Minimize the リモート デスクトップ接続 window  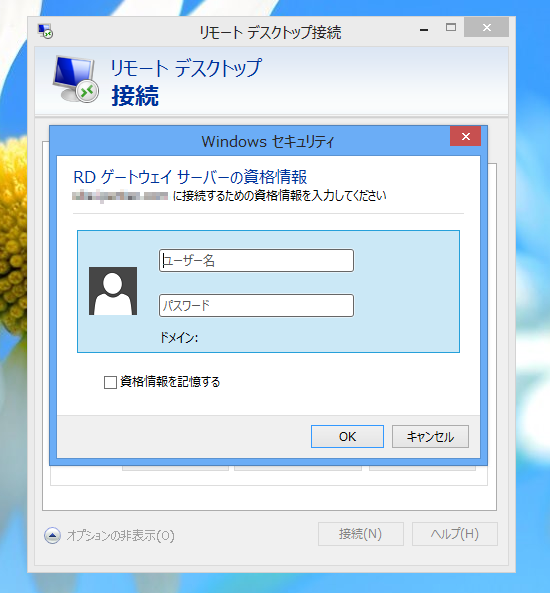[424, 29]
